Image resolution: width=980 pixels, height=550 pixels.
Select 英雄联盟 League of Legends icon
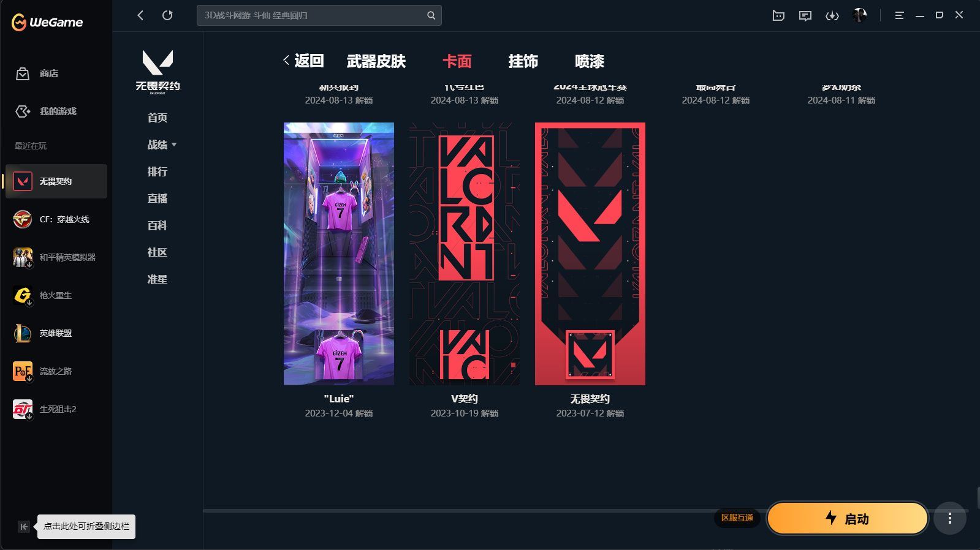point(23,333)
